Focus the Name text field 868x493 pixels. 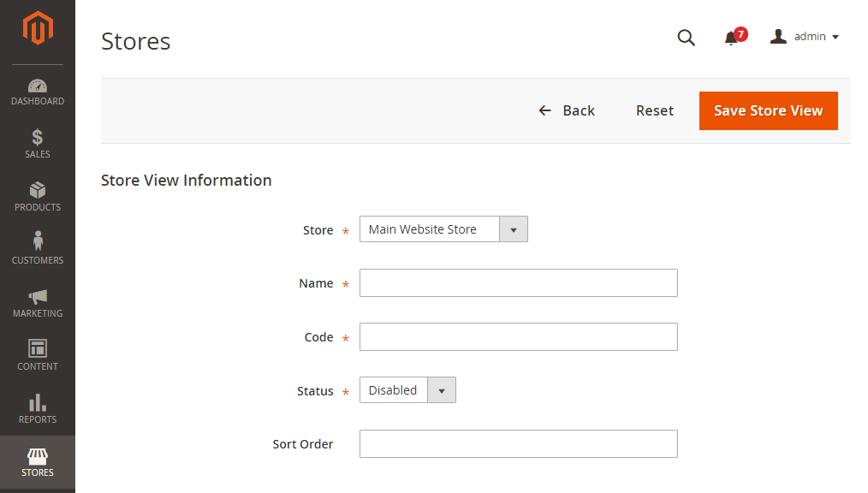[x=518, y=283]
